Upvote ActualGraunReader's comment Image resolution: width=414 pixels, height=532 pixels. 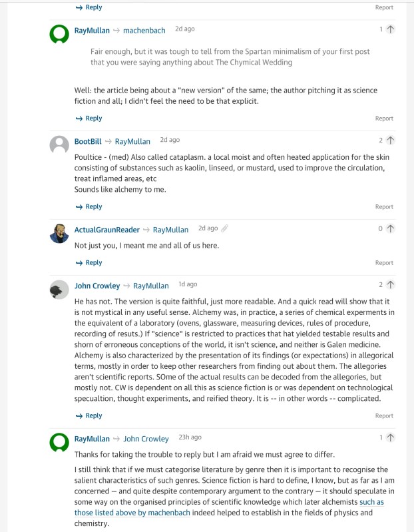(x=390, y=228)
